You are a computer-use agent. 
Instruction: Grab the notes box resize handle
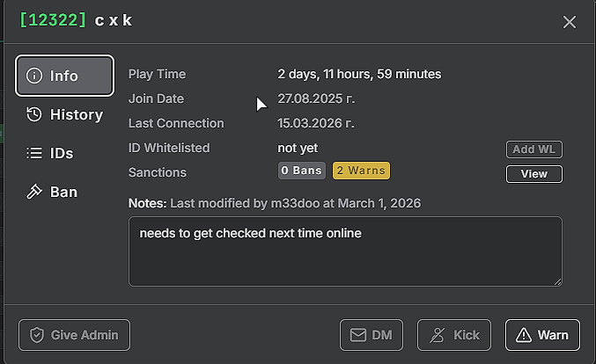pyautogui.click(x=557, y=281)
